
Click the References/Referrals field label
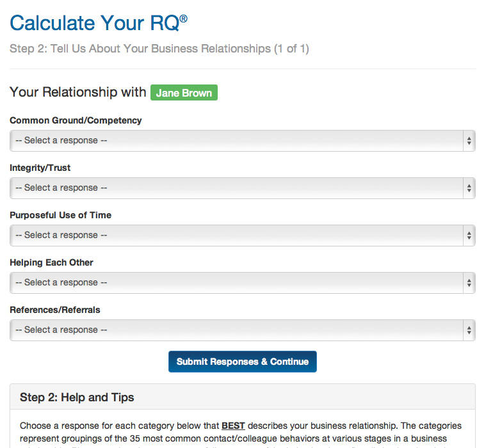pos(55,310)
